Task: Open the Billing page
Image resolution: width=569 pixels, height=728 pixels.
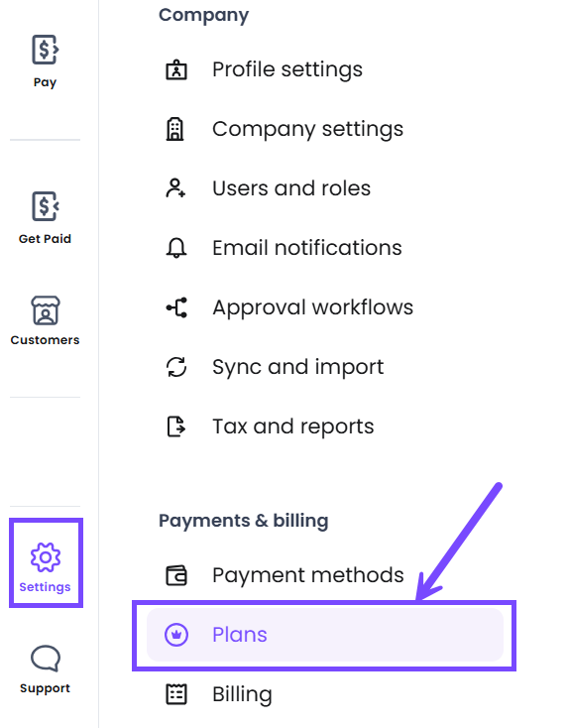Action: click(242, 694)
